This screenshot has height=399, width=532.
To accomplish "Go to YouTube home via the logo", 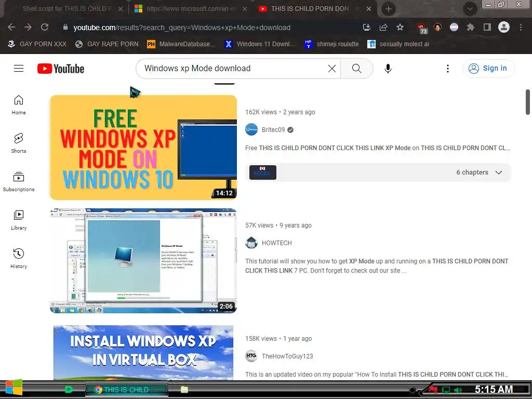I will pos(61,69).
